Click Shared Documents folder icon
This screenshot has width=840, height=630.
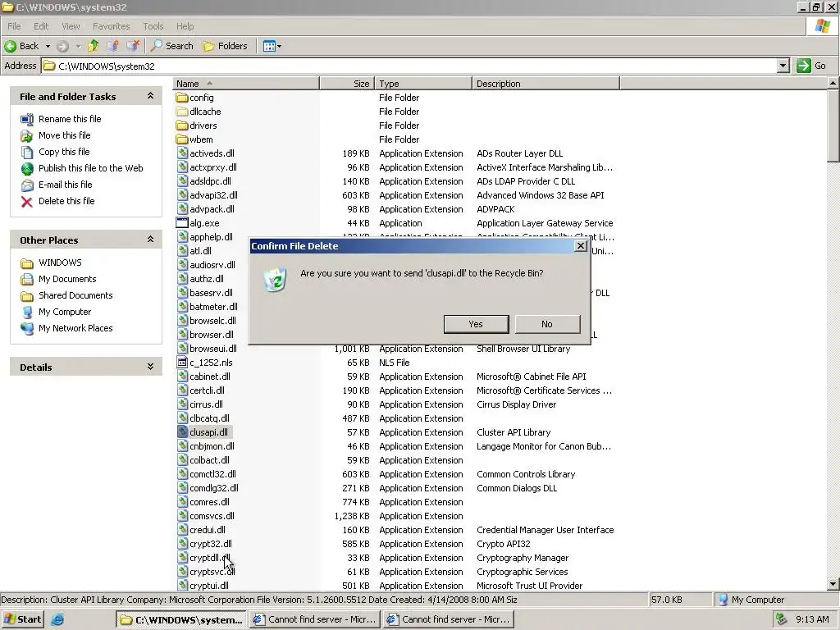(27, 295)
